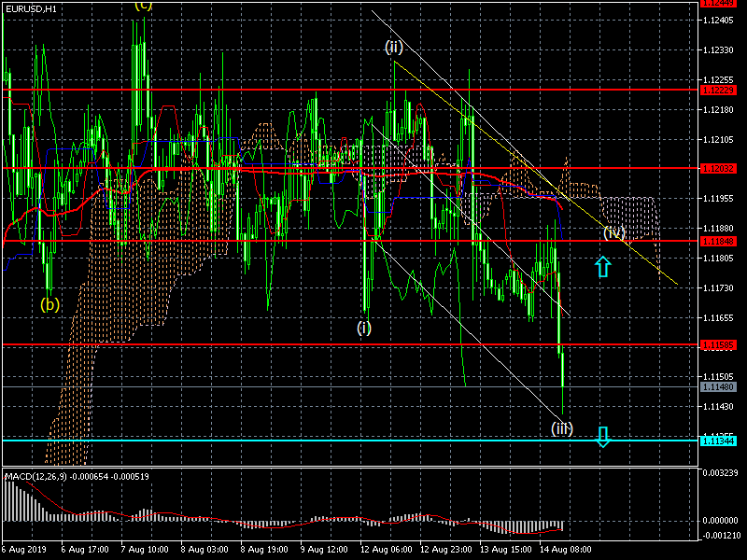Image resolution: width=747 pixels, height=560 pixels.
Task: Select the (ii) wave label
Action: (x=394, y=47)
